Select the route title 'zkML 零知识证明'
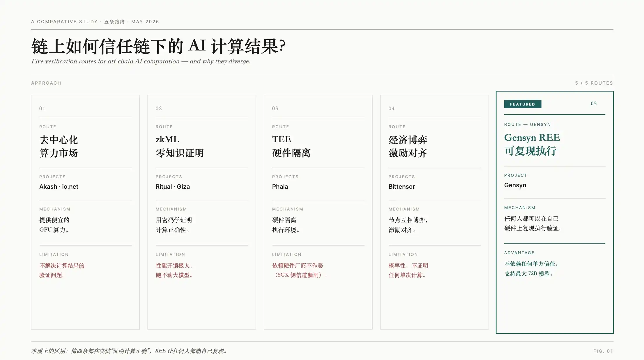 [180, 146]
